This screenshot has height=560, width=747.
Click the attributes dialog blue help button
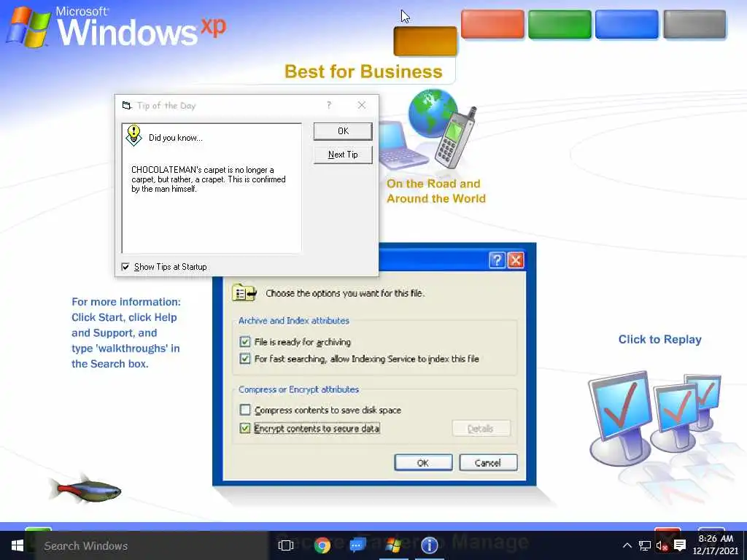pos(497,260)
